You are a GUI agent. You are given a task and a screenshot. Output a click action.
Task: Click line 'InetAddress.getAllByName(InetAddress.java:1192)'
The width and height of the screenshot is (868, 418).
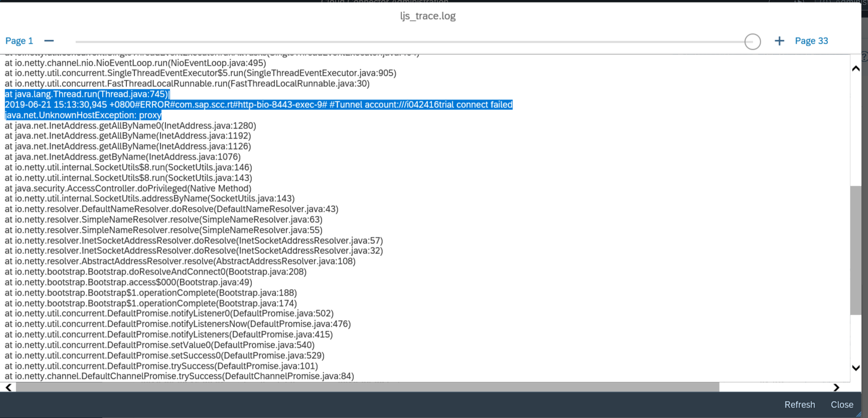click(x=128, y=136)
